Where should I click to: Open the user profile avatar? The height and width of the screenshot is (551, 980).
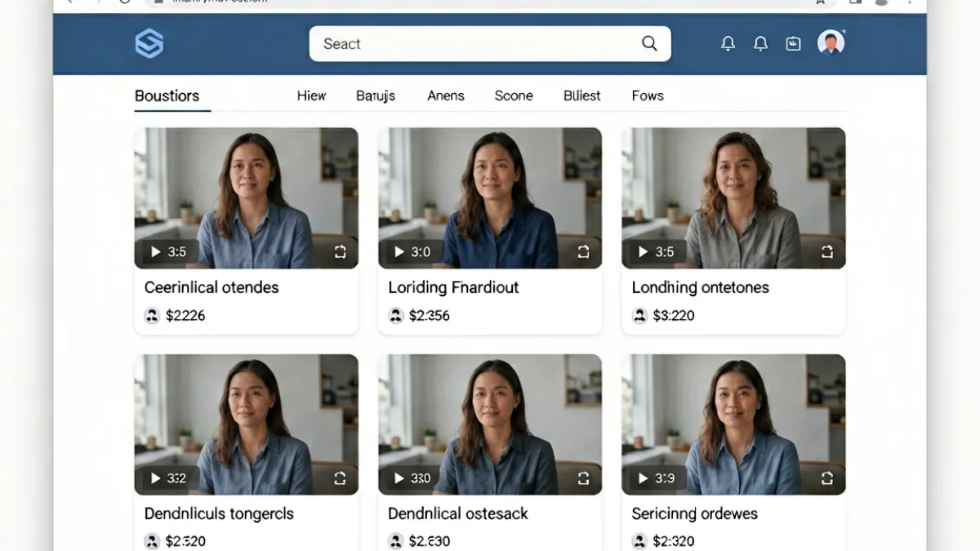click(831, 43)
